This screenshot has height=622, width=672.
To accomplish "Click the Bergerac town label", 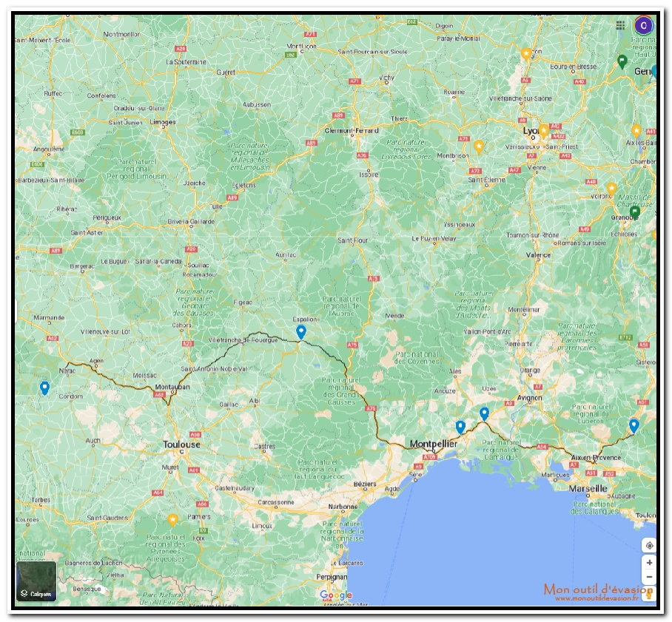I will pyautogui.click(x=82, y=266).
